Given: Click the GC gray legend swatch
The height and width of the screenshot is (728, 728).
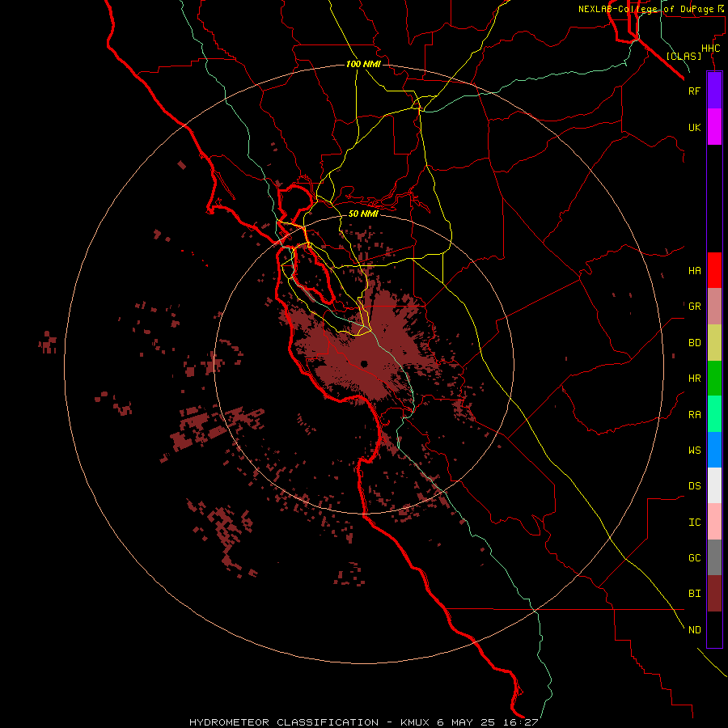Looking at the screenshot, I should click(x=714, y=557).
